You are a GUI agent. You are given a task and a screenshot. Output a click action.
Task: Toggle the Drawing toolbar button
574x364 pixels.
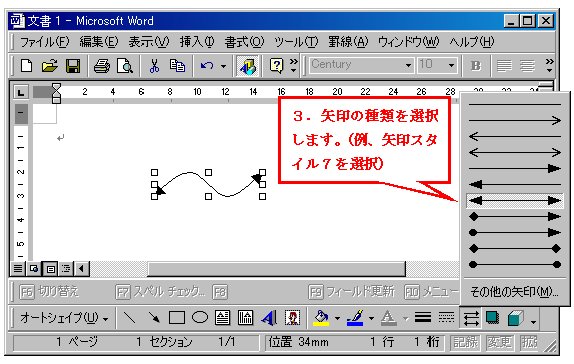coord(247,66)
